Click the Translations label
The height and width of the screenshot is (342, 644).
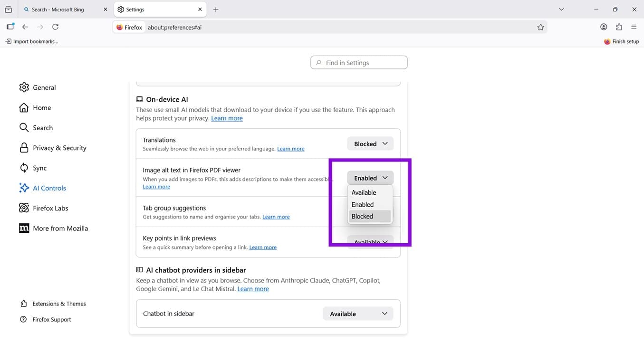point(159,140)
